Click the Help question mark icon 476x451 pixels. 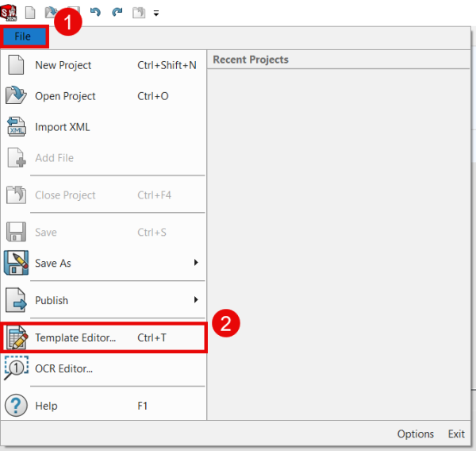point(17,406)
